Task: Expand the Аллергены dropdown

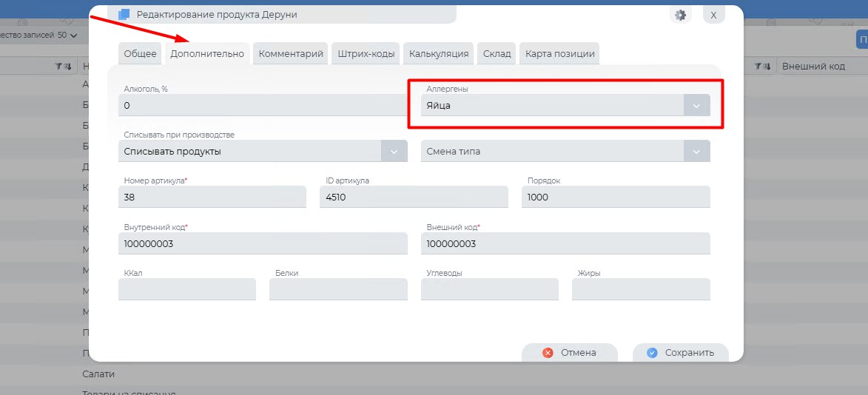Action: [x=696, y=106]
